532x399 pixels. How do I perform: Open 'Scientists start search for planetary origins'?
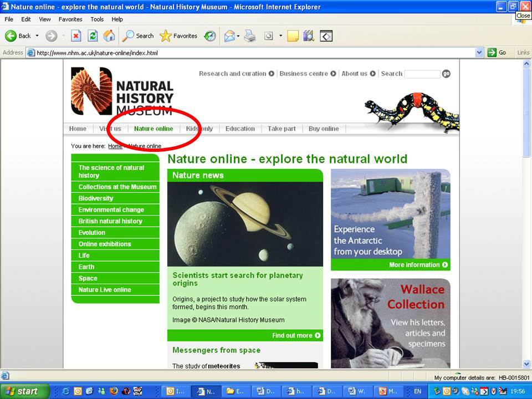tap(238, 279)
